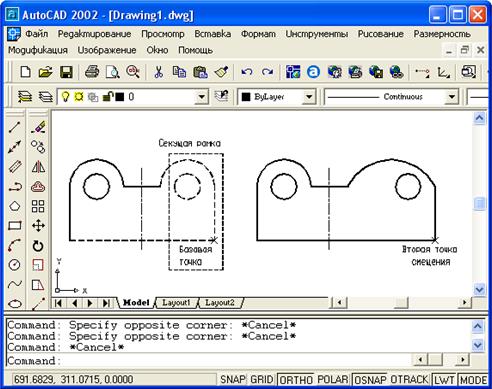
Task: Click the Paste clipboard icon
Action: tap(200, 72)
